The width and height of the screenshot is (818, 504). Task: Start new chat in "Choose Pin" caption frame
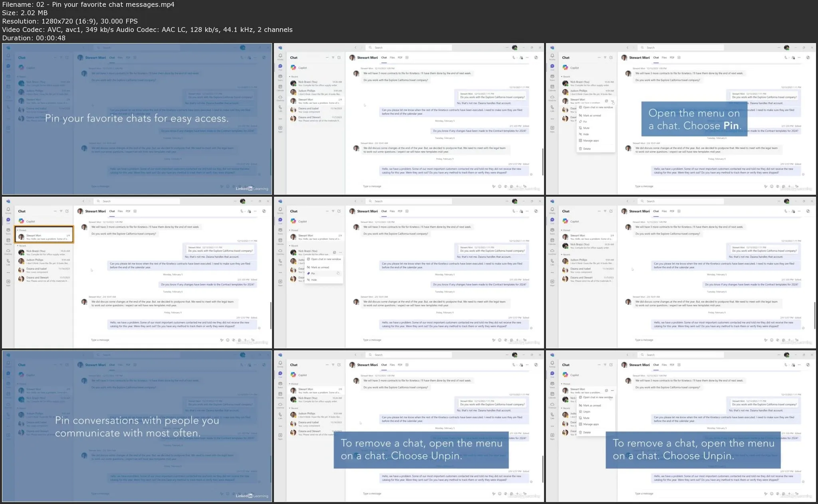(611, 57)
